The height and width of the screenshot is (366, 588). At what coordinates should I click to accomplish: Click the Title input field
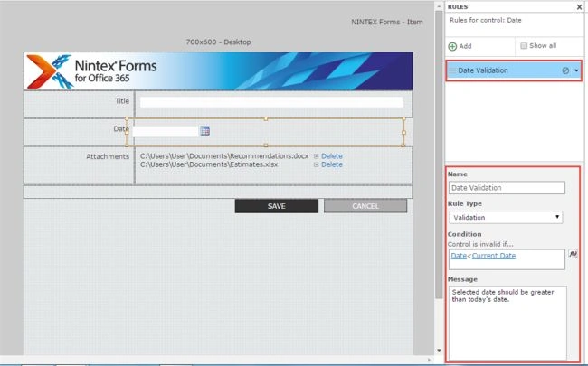pos(271,102)
